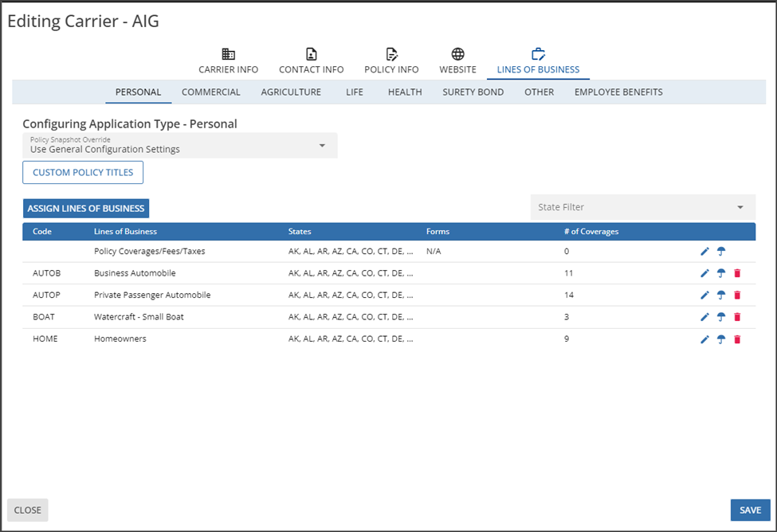Open umbrella icon for Watercraft - Small Boat
Image resolution: width=777 pixels, height=532 pixels.
point(721,317)
